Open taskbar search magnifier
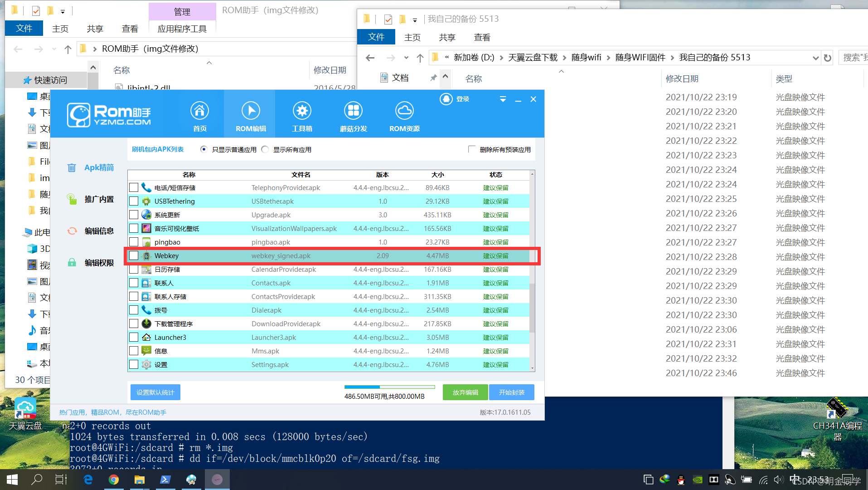Viewport: 868px width, 490px height. pos(37,480)
